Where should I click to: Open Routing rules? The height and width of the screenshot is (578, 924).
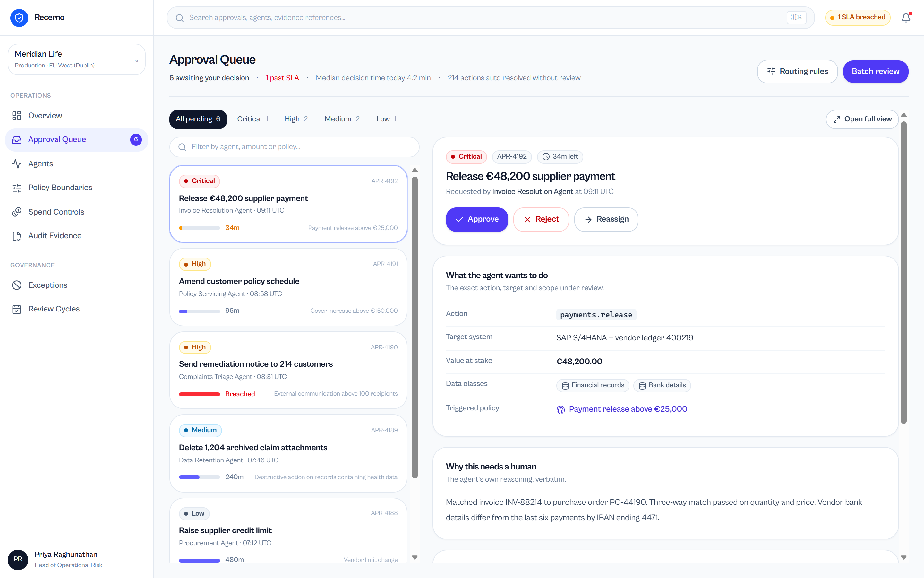click(x=797, y=72)
